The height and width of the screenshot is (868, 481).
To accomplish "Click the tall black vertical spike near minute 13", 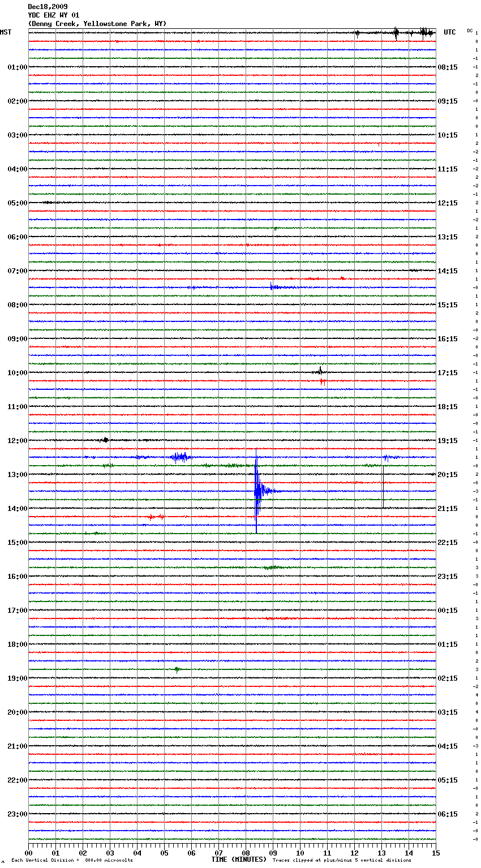I will click(x=383, y=487).
